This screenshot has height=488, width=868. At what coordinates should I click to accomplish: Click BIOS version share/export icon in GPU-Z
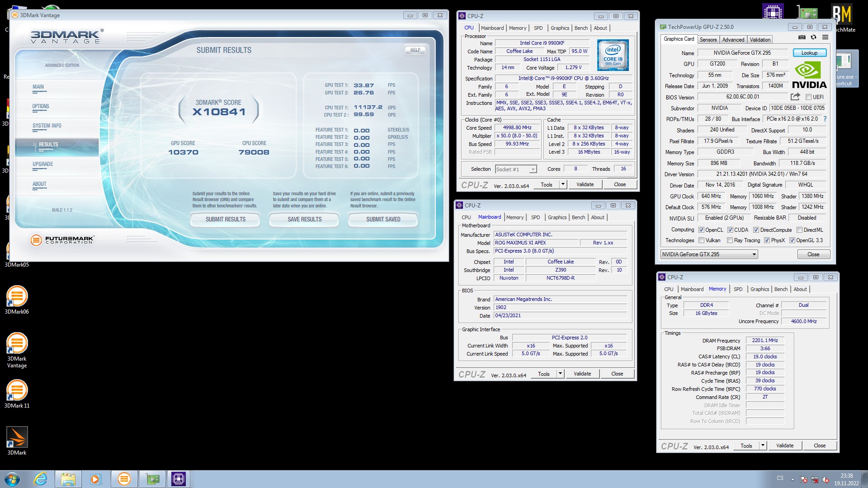tap(795, 97)
